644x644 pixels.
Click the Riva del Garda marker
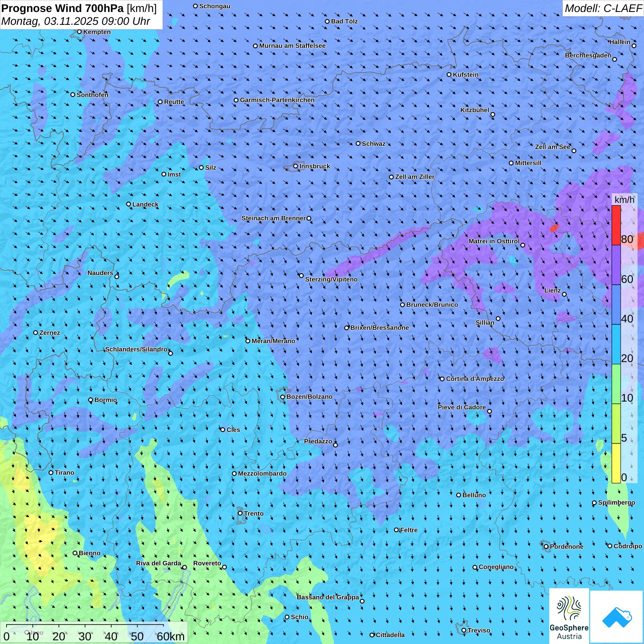point(184,567)
